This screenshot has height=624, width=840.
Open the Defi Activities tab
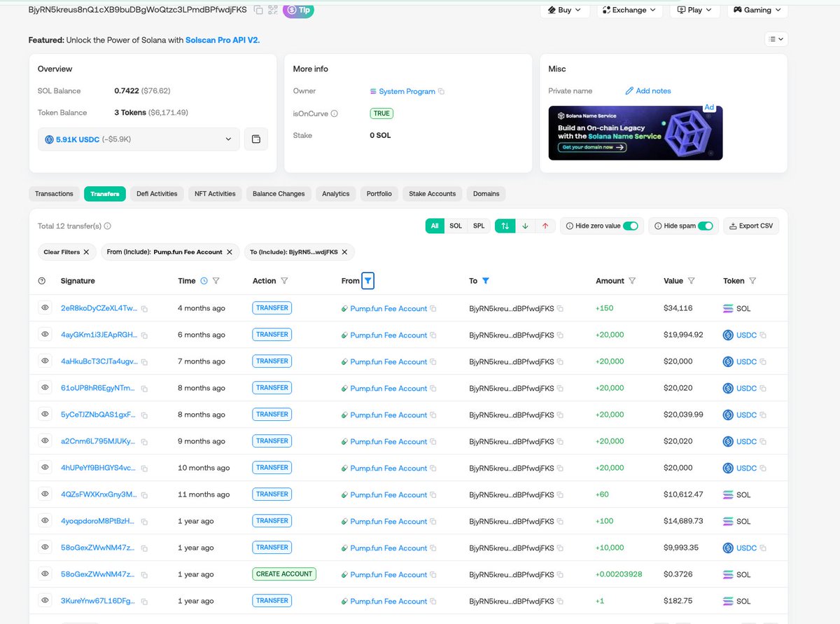(x=157, y=193)
